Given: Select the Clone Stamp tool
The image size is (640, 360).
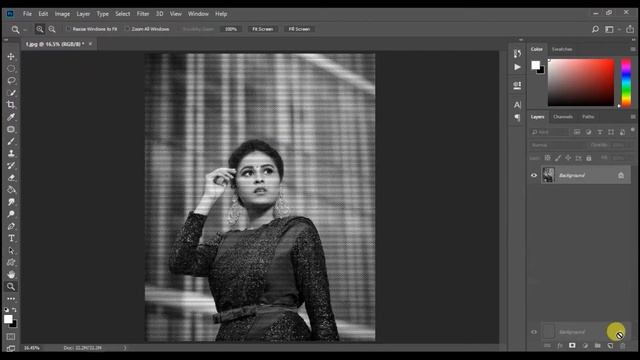Looking at the screenshot, I should pyautogui.click(x=11, y=153).
